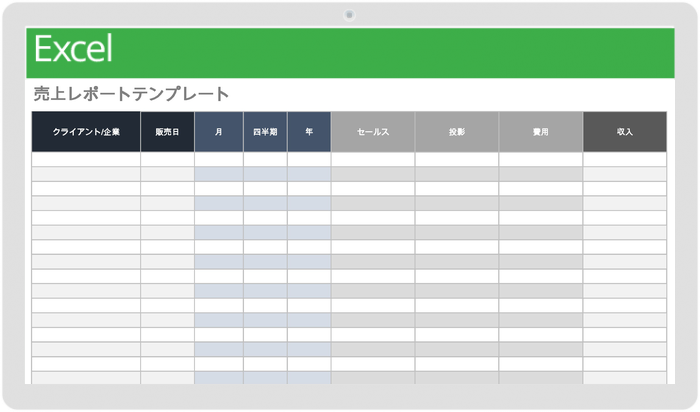Click first empty cell under セールス
The width and height of the screenshot is (700, 412).
pos(373,159)
